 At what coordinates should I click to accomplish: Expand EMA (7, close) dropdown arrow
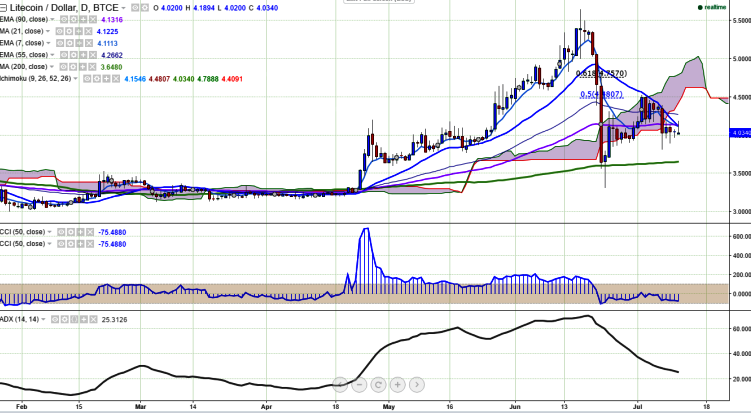point(48,43)
